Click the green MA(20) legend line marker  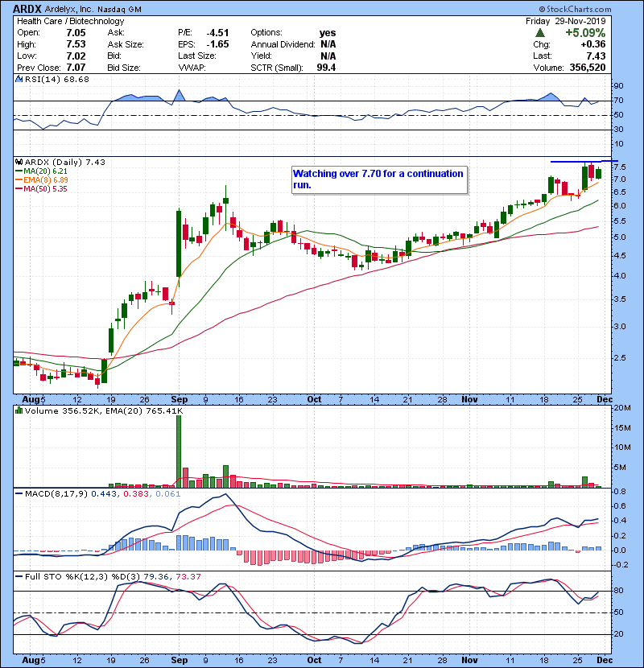(x=19, y=171)
